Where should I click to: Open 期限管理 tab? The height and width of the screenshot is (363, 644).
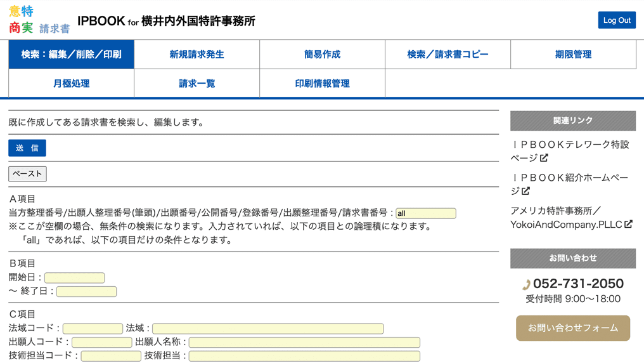pyautogui.click(x=574, y=55)
